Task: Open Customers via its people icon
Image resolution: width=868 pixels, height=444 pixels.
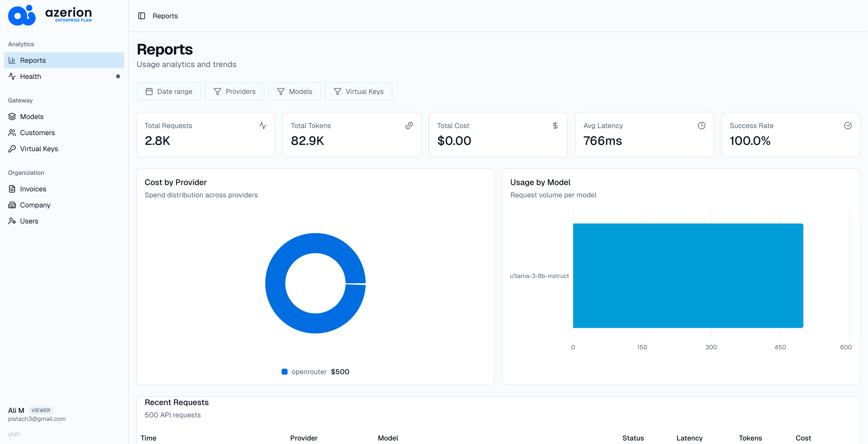Action: (x=12, y=132)
